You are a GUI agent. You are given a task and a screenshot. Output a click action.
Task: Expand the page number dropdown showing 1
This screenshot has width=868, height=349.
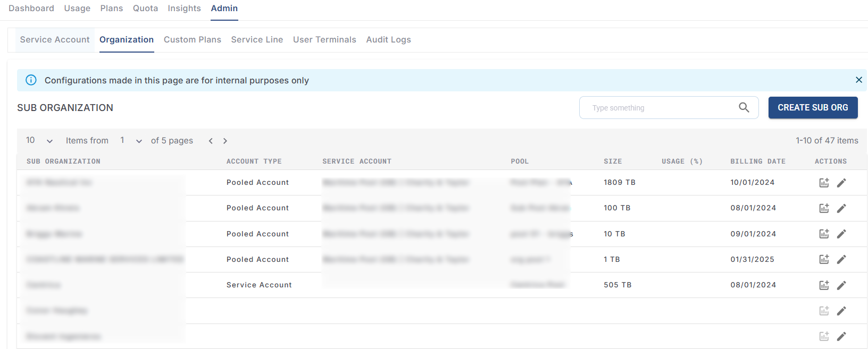pos(131,141)
